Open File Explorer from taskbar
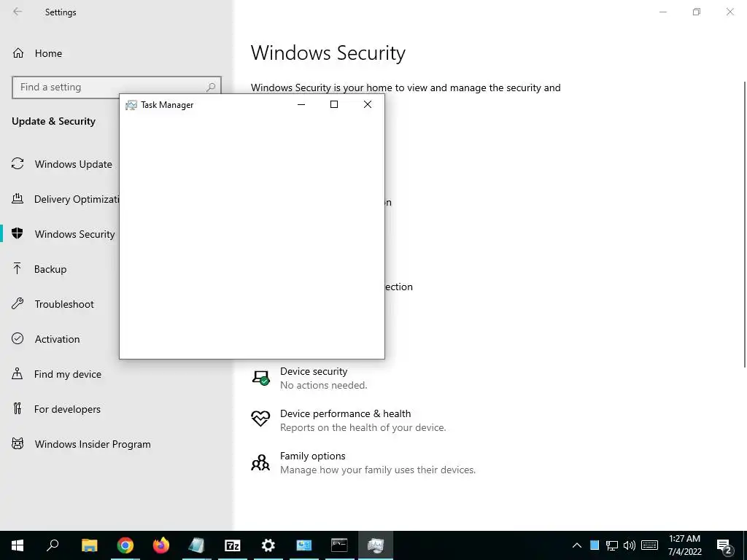747x560 pixels. point(89,545)
